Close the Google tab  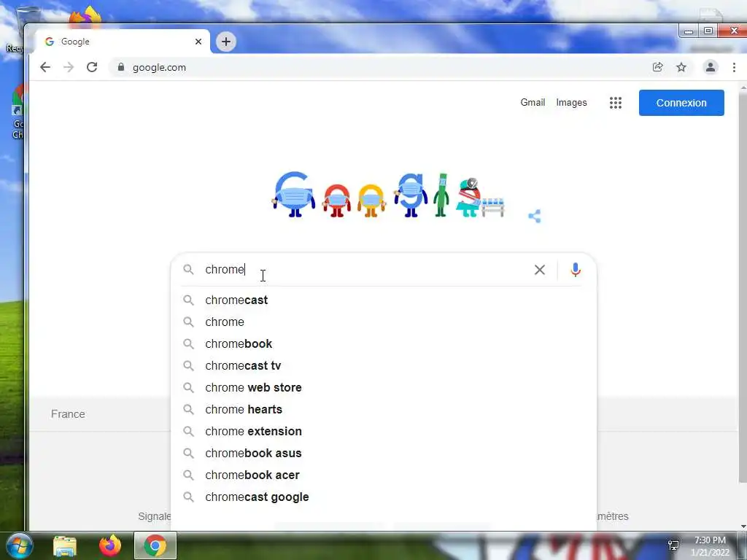click(x=198, y=42)
